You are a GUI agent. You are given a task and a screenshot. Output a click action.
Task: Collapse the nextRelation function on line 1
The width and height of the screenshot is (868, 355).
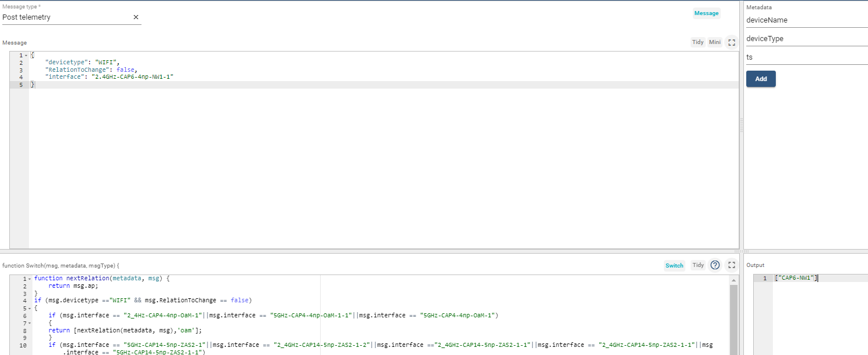[30, 278]
